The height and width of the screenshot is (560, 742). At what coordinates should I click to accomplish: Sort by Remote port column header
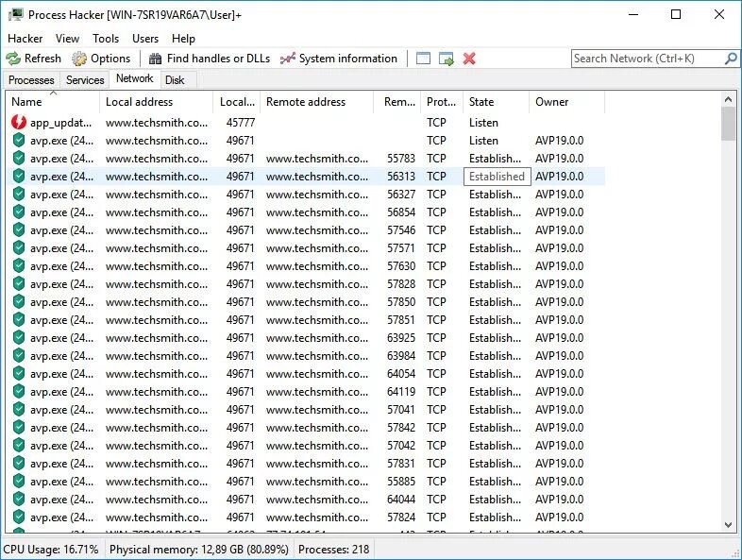[397, 102]
